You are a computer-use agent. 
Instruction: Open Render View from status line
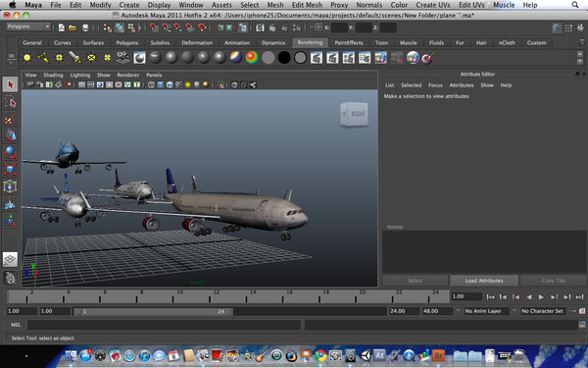pyautogui.click(x=261, y=27)
